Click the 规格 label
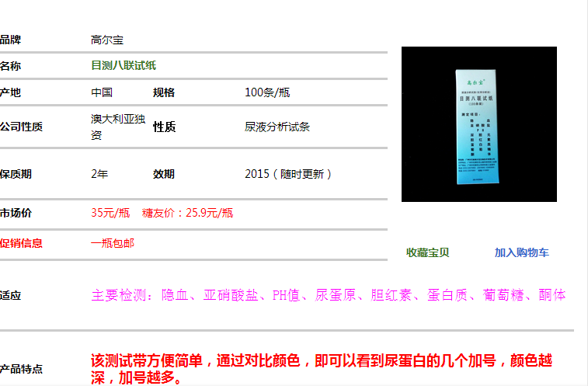This screenshot has width=588, height=386. (163, 92)
